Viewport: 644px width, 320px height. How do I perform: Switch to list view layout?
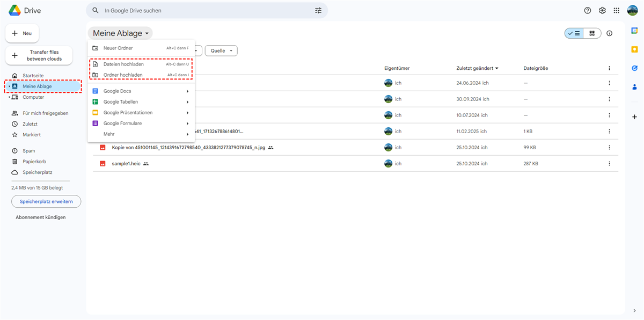point(574,33)
